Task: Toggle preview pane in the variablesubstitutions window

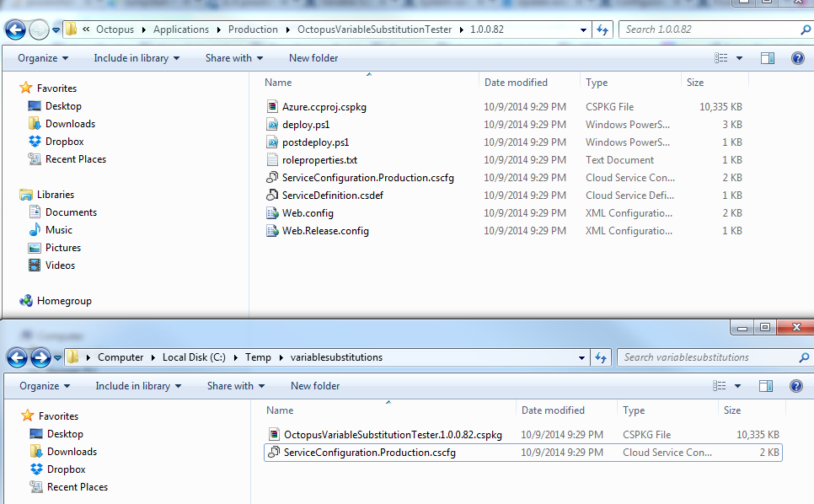Action: (766, 386)
